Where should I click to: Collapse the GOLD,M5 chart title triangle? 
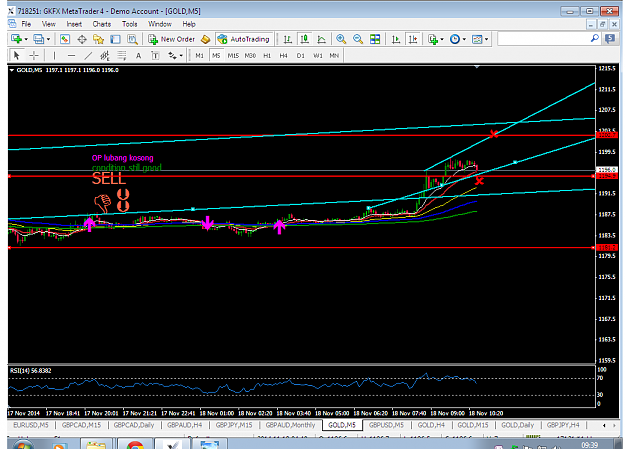12,70
